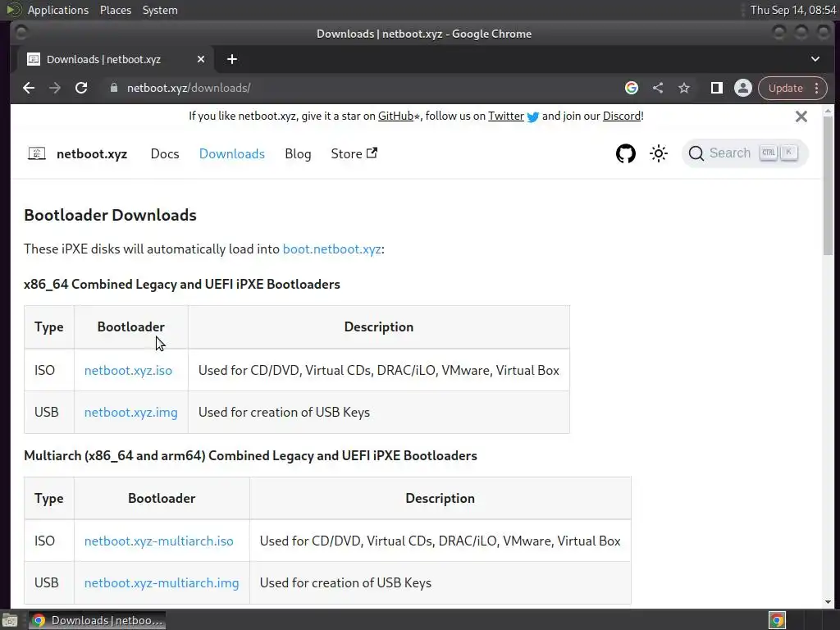Click the netboot.xyz site title
The height and width of the screenshot is (630, 840).
coord(92,153)
